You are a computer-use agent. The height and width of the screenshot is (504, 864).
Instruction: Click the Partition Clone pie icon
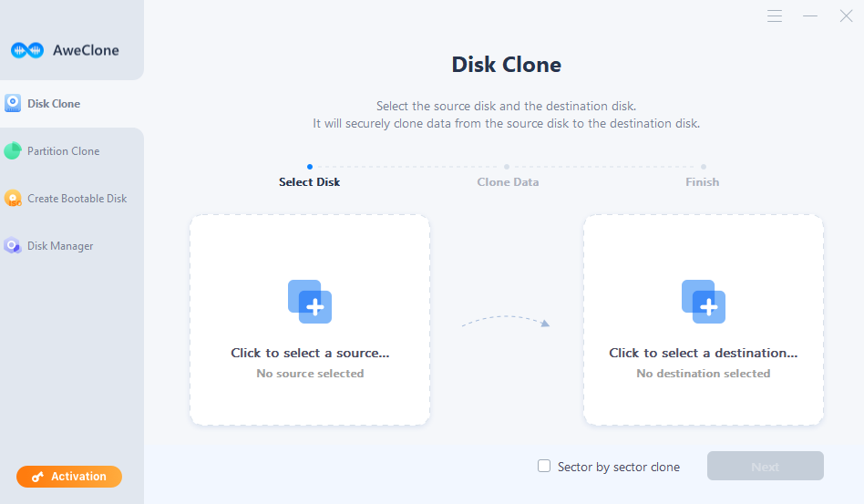click(x=13, y=151)
